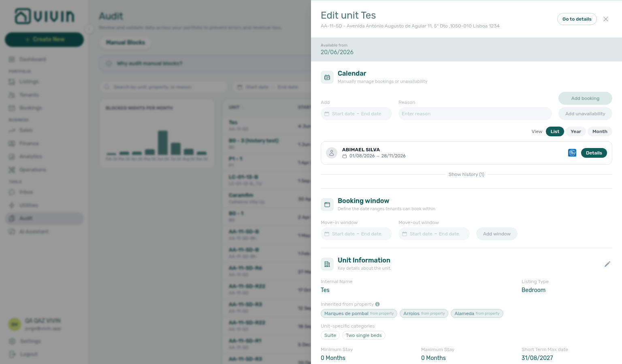Click the booking dates 01/08/2026 – 28/11/2026

pos(377,156)
